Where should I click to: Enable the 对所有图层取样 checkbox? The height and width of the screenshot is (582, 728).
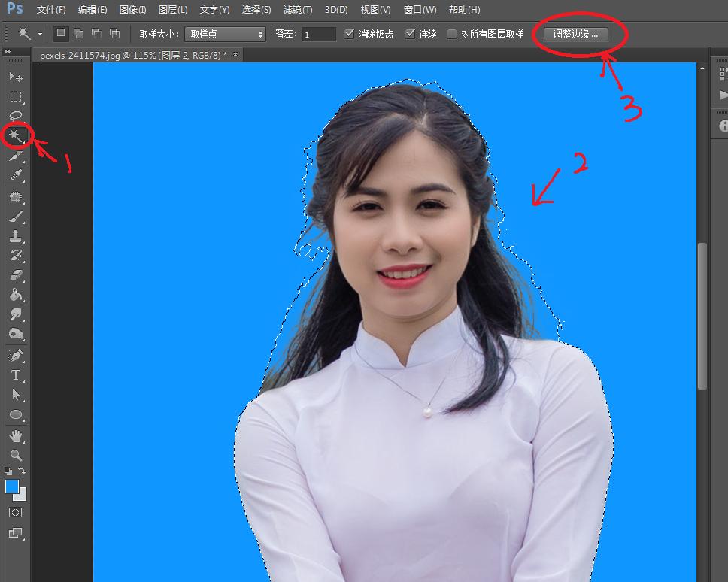(x=452, y=33)
